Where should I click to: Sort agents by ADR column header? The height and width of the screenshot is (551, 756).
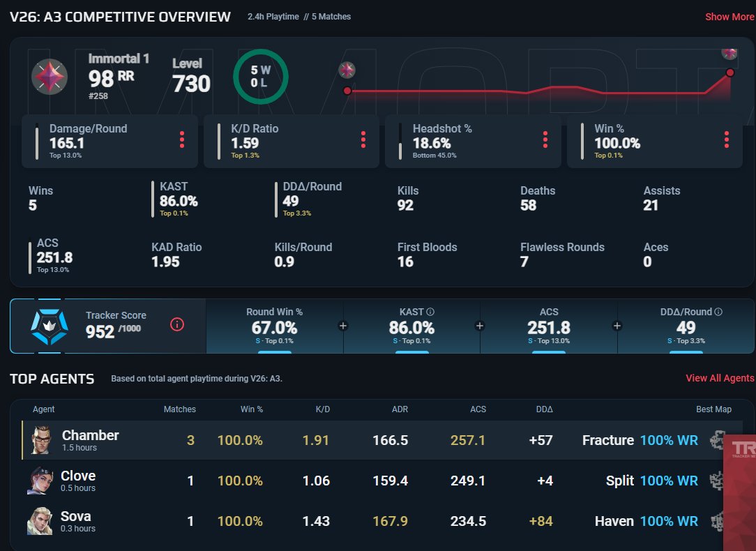pos(400,409)
